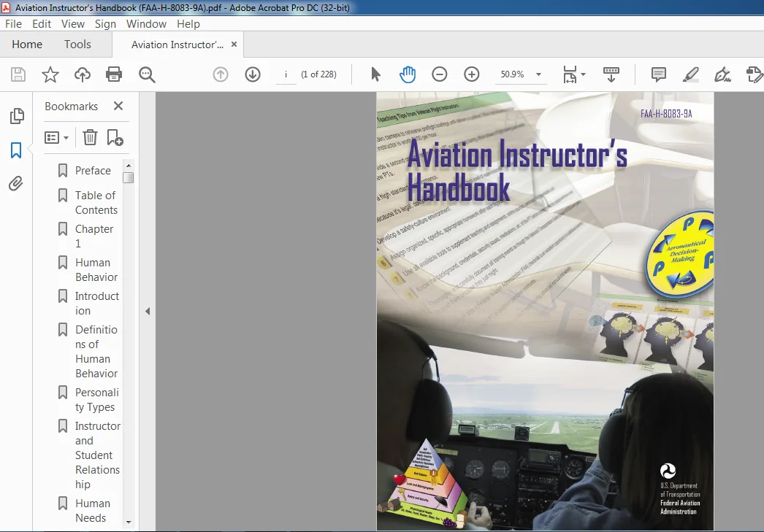Open fit page options dropdown arrow
The image size is (764, 532).
pyautogui.click(x=584, y=74)
